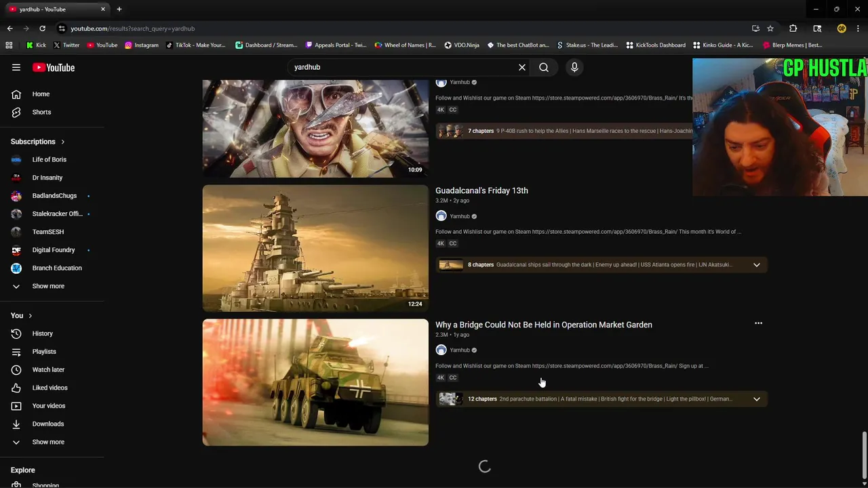868x488 pixels.
Task: Click the browser back arrow
Action: (9, 28)
